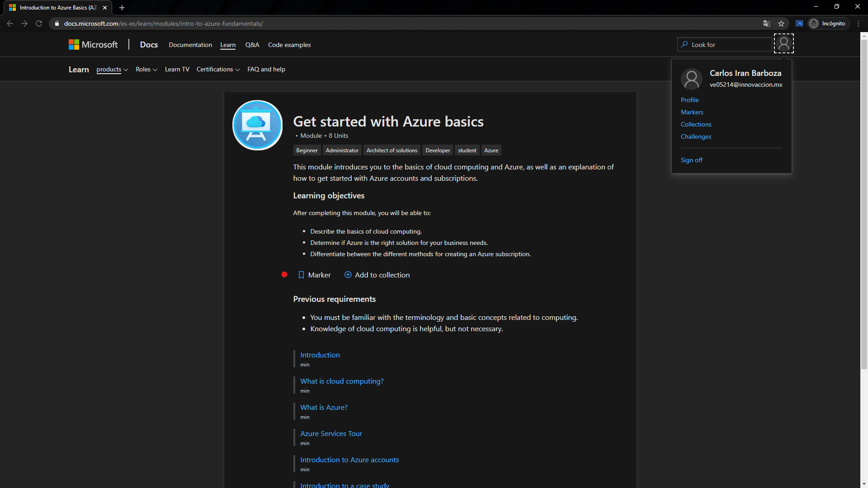Viewport: 868px width, 488px height.
Task: Reload the page with refresh icon
Action: tap(39, 23)
